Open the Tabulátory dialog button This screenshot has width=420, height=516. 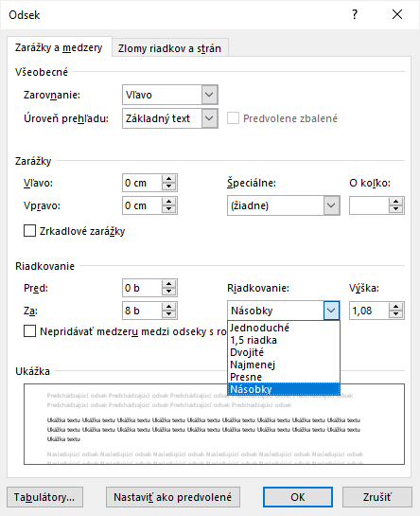tap(44, 497)
